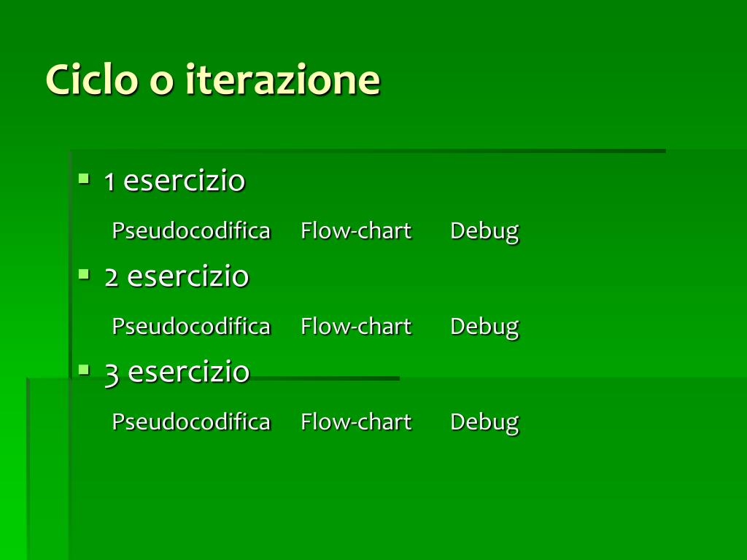The image size is (747, 560).
Task: Open Pseudocodifica link under 1 esercizio
Action: click(191, 231)
